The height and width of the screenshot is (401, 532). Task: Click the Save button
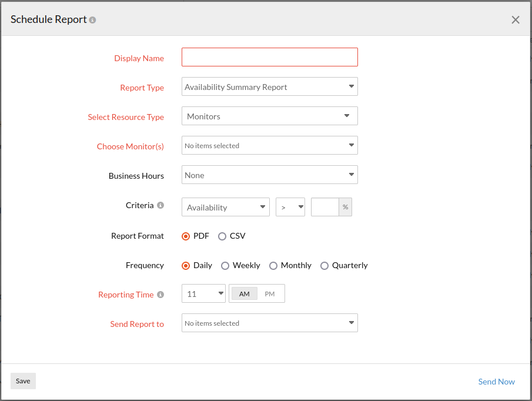pos(23,381)
